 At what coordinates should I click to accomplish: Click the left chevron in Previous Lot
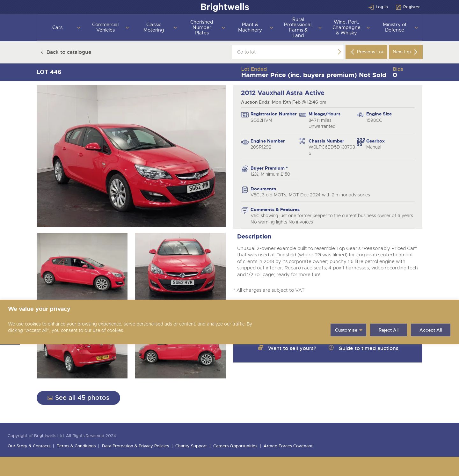pos(352,52)
